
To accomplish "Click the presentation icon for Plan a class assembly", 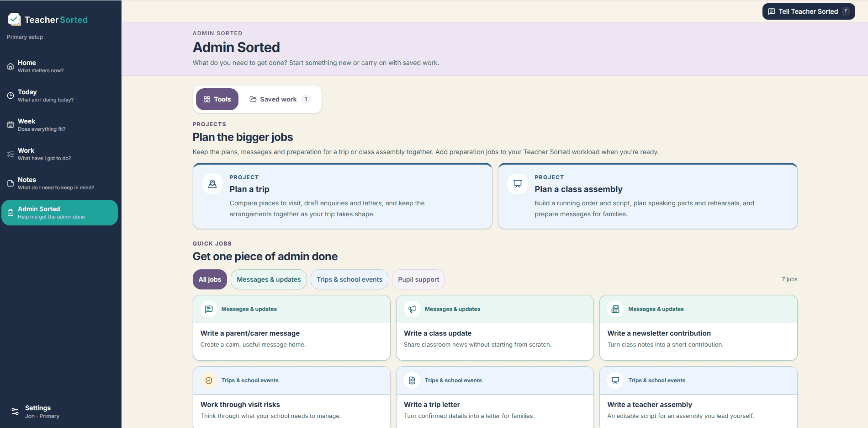I will (x=518, y=184).
